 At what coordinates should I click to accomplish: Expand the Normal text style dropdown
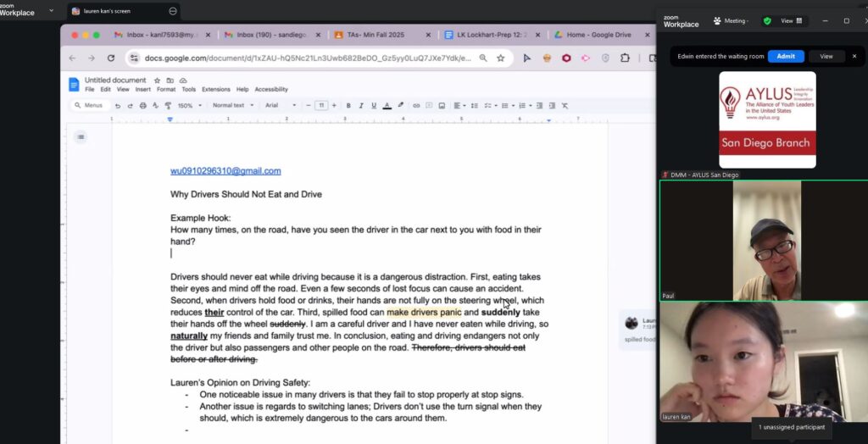click(x=232, y=105)
